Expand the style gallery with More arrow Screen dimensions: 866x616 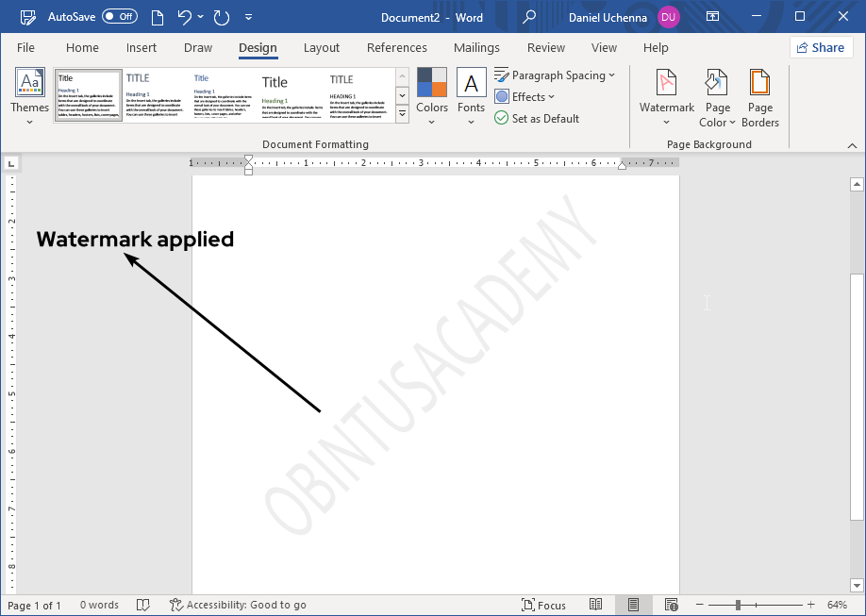pyautogui.click(x=402, y=112)
